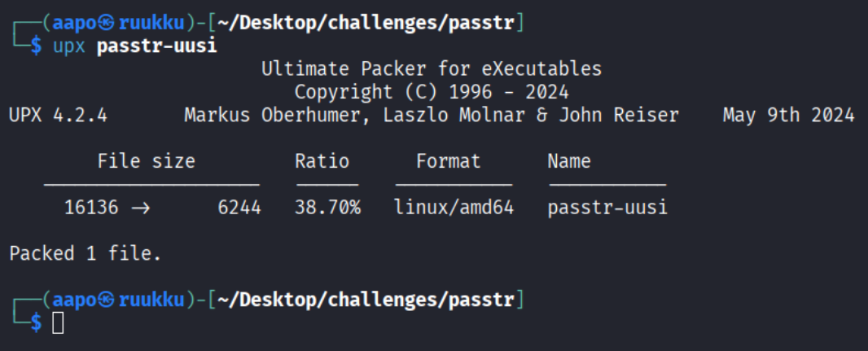Click the 38.70% ratio value

(x=327, y=208)
